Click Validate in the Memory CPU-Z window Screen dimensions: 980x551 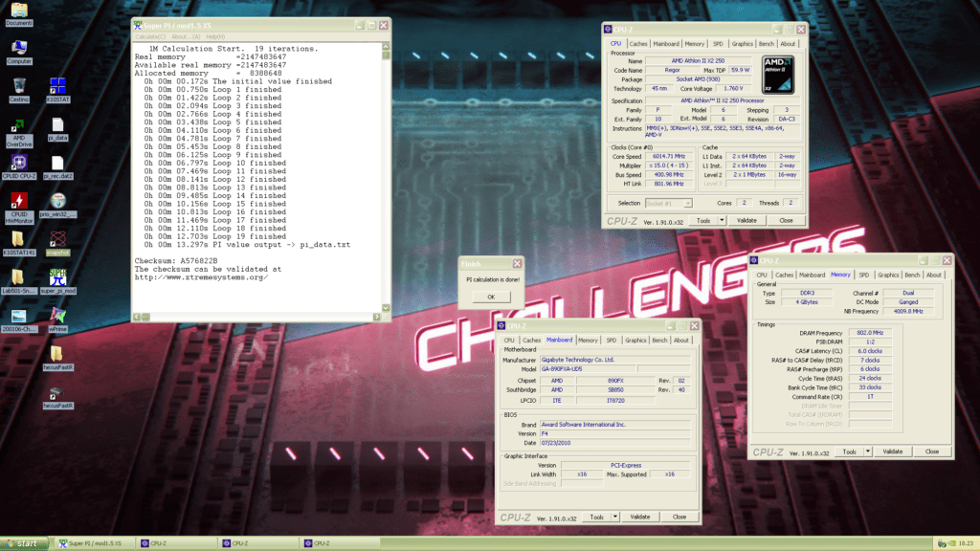[893, 452]
